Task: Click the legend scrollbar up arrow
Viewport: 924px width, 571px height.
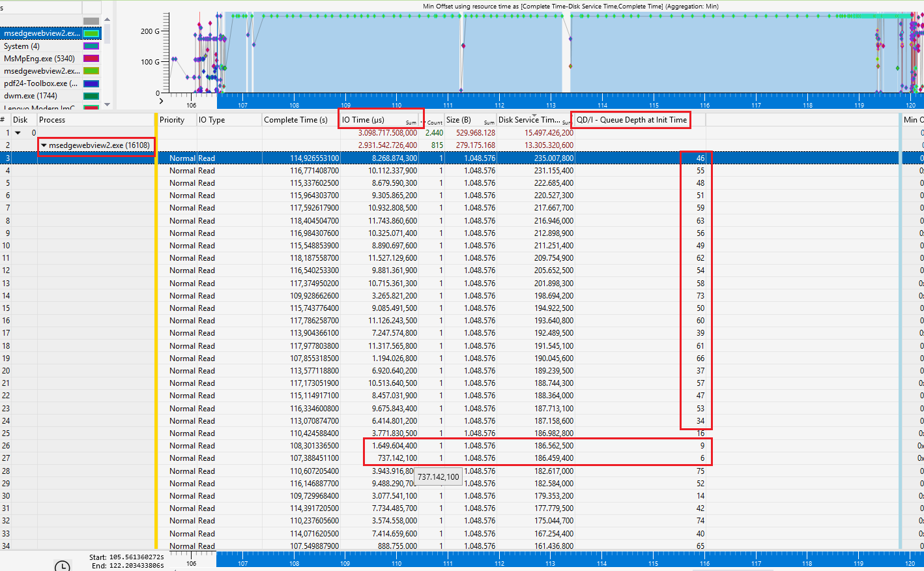Action: coord(107,20)
